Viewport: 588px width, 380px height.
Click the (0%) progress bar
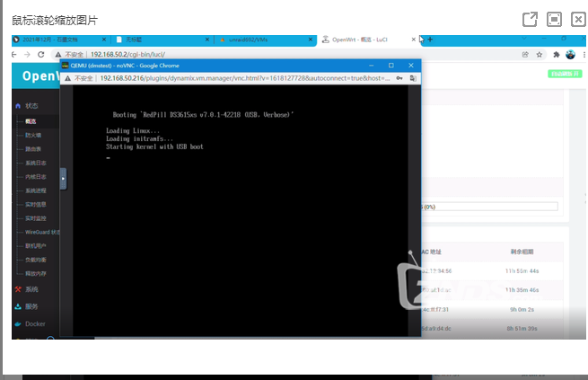coord(489,207)
